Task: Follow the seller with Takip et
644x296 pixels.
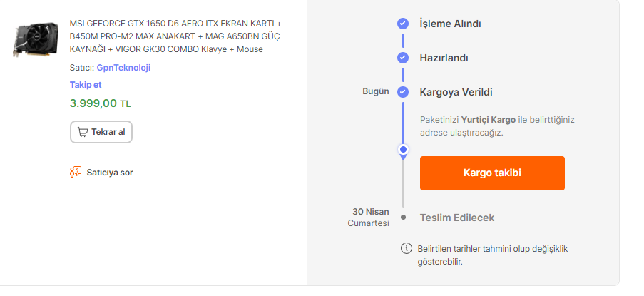Action: click(x=86, y=85)
